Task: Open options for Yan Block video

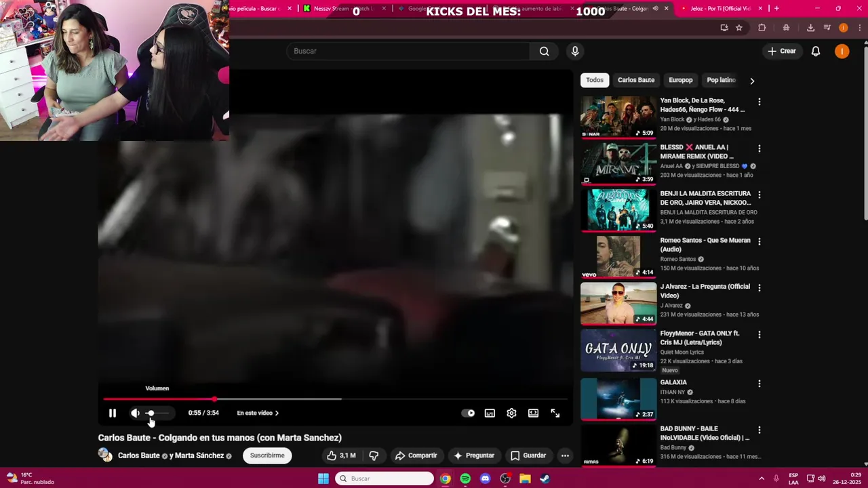Action: coord(759,102)
